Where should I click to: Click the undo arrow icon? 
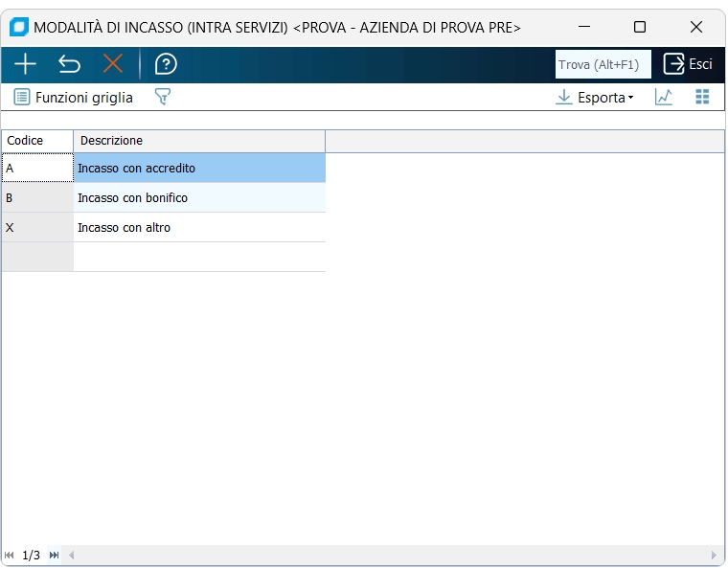pos(69,64)
